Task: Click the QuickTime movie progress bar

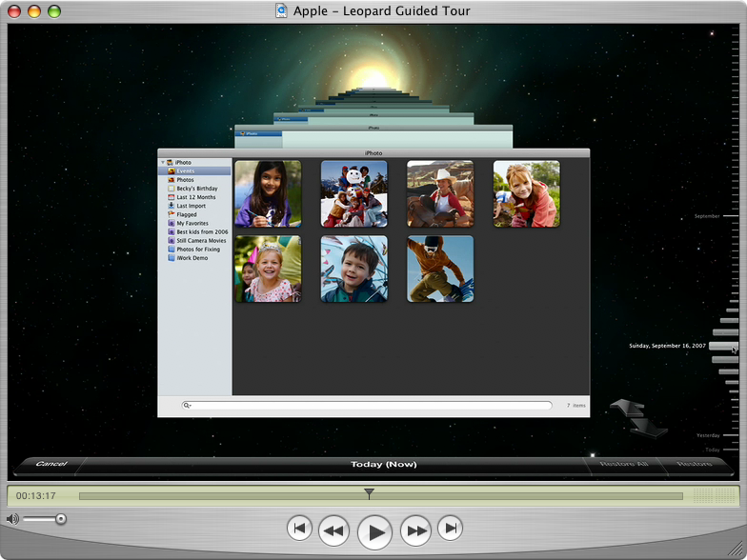Action: [x=381, y=496]
